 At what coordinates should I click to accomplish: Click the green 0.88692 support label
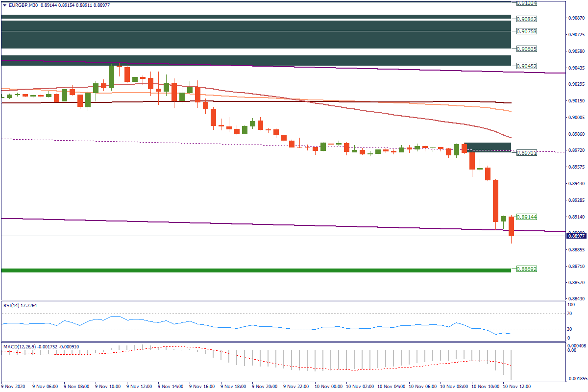pos(527,269)
